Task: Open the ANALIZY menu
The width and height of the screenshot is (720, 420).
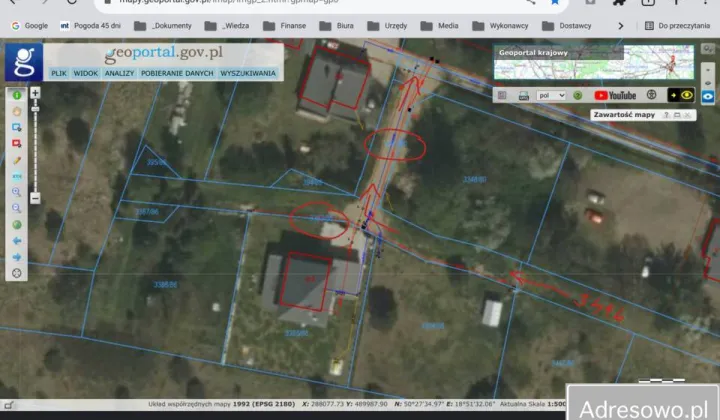Action: coord(119,73)
